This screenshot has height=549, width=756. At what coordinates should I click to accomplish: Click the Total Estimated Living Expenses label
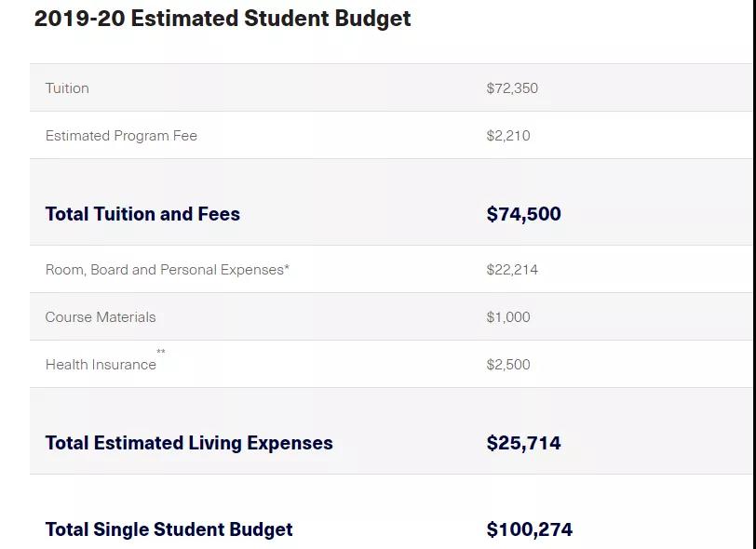189,443
